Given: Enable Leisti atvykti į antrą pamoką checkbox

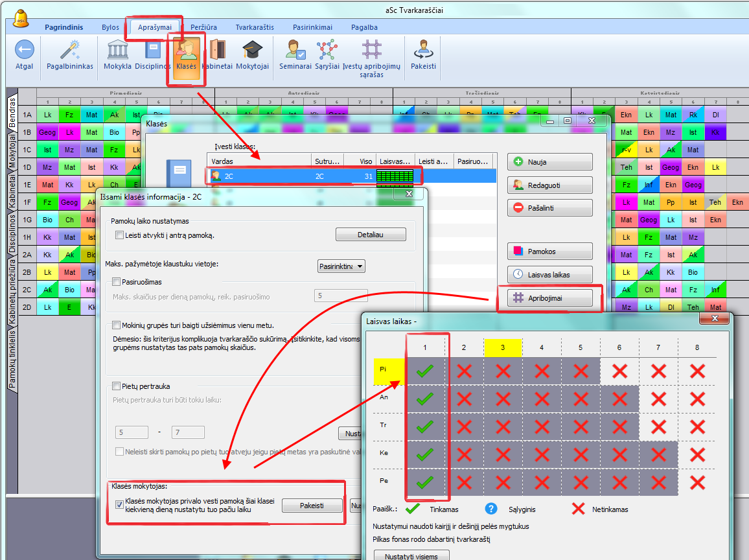Looking at the screenshot, I should [x=119, y=235].
